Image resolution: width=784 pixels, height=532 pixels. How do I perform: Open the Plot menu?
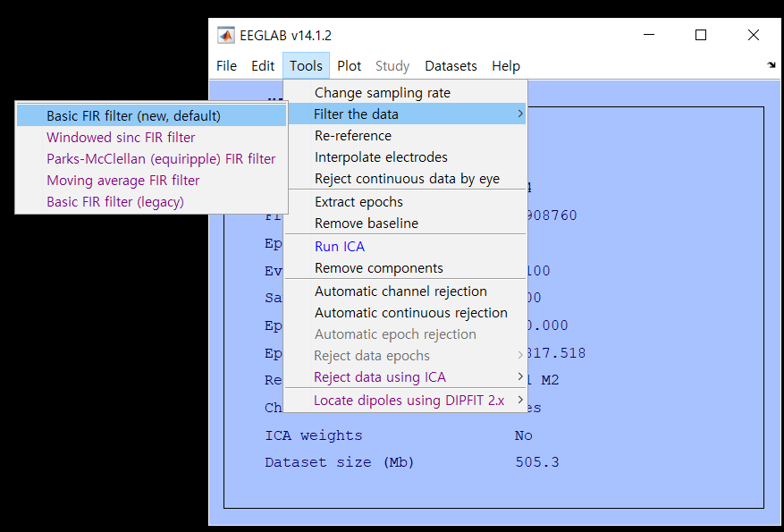click(349, 66)
